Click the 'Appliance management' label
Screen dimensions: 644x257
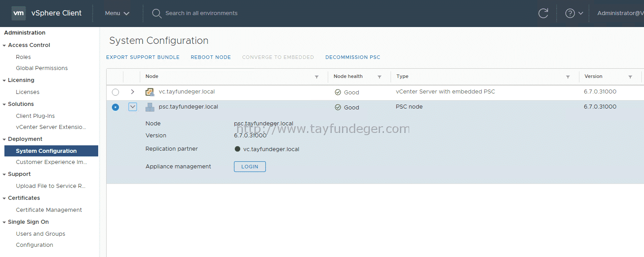[x=178, y=167]
